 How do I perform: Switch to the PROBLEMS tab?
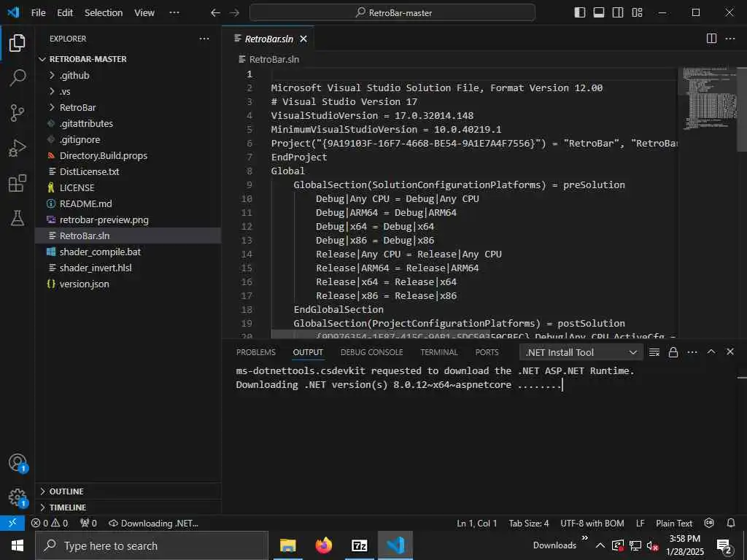[x=256, y=352]
